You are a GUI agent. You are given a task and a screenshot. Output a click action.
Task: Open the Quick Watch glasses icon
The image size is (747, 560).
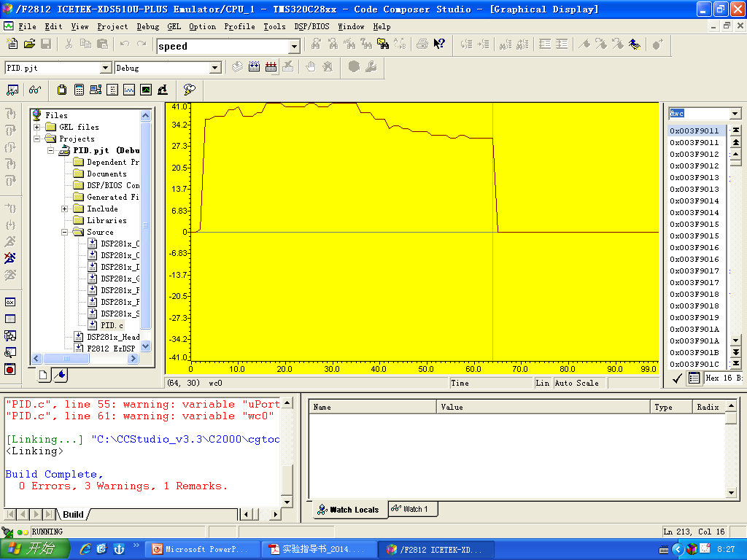point(35,90)
